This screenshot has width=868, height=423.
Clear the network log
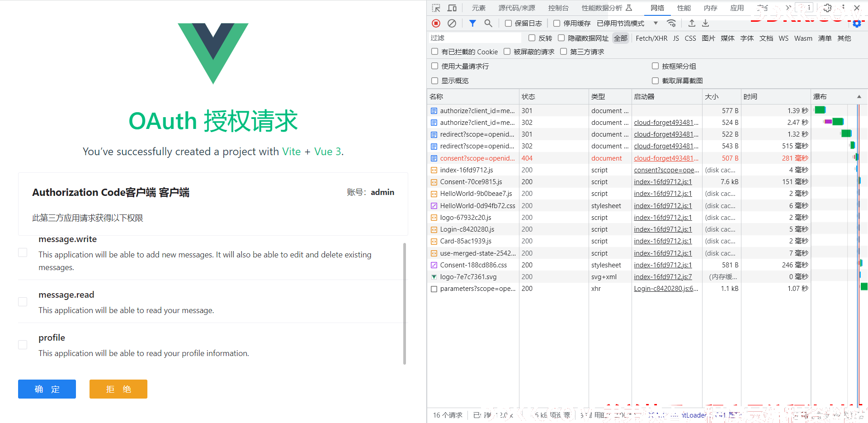[x=452, y=23]
